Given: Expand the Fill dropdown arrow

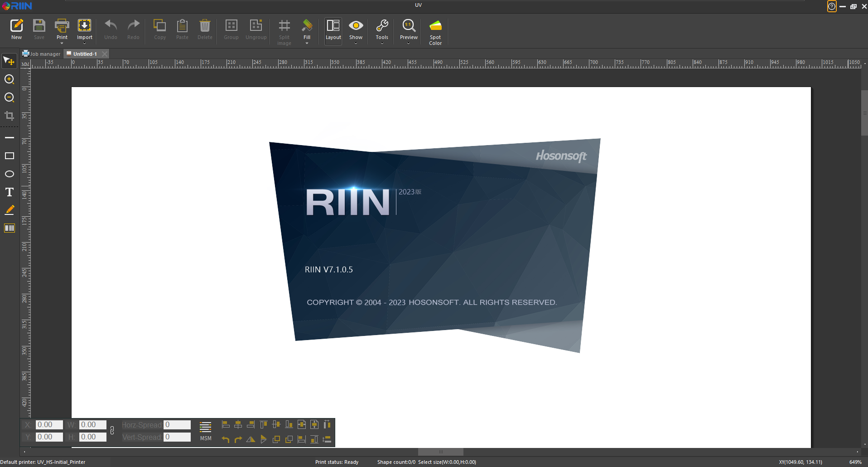Looking at the screenshot, I should 307,44.
